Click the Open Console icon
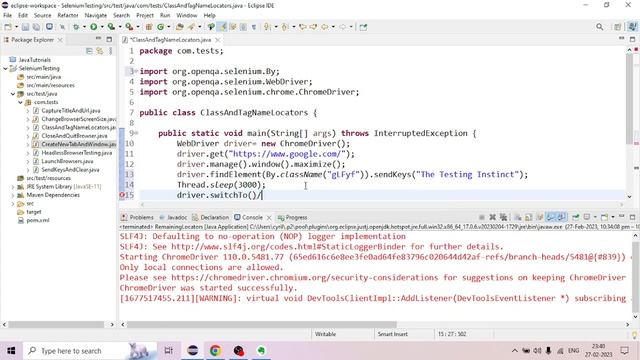 click(604, 217)
